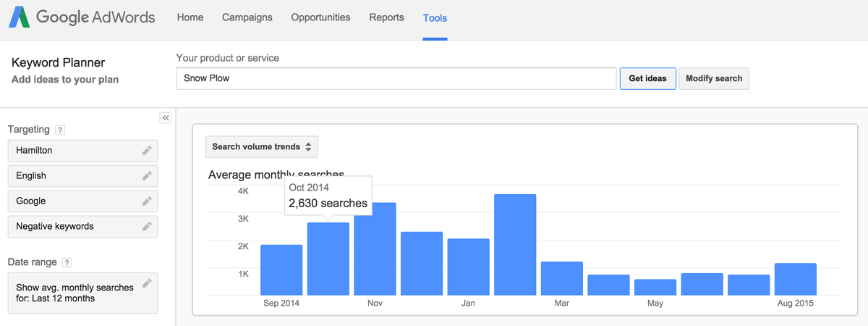The height and width of the screenshot is (326, 868).
Task: Focus the product or service input field
Action: coord(396,78)
